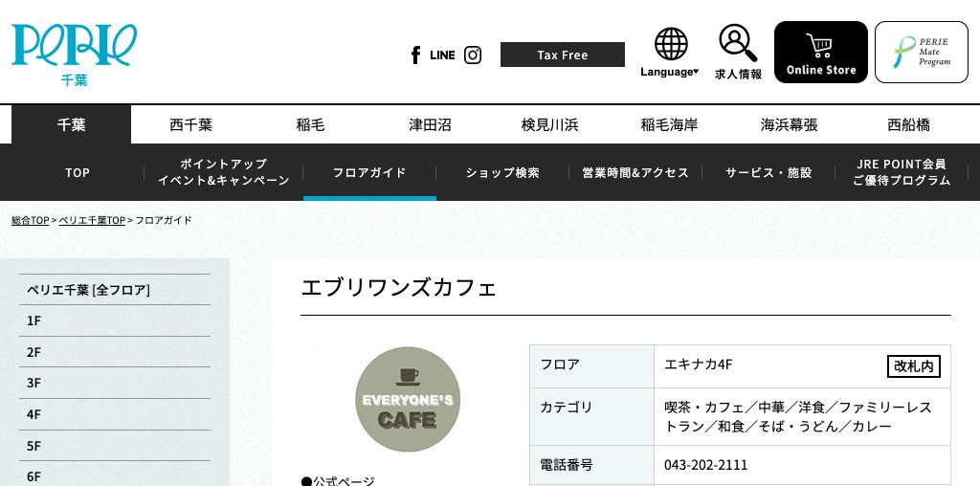Select 4F in floor sidebar
The width and height of the screenshot is (980, 486).
(x=115, y=415)
